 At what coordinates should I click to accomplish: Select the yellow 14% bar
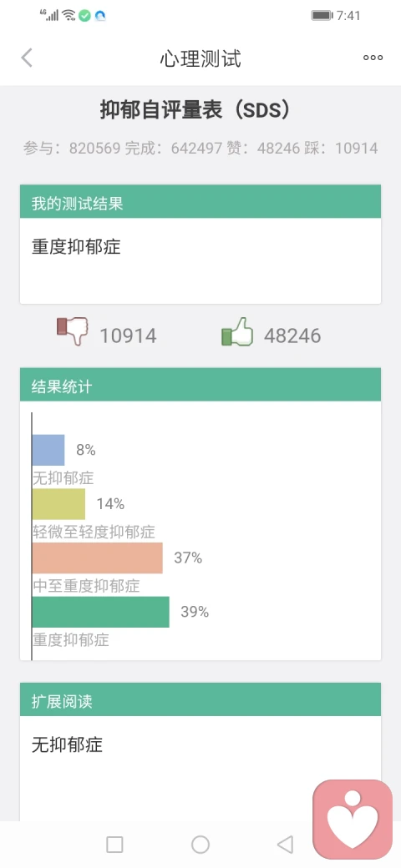(x=58, y=504)
